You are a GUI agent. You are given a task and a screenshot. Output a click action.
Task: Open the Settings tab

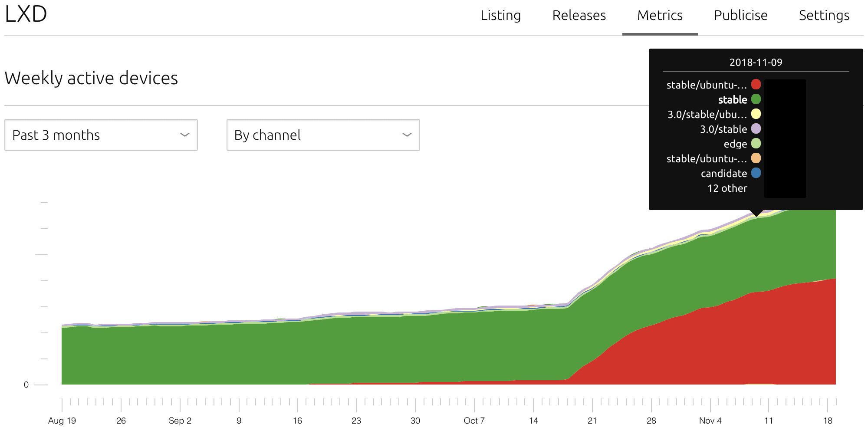(x=824, y=16)
